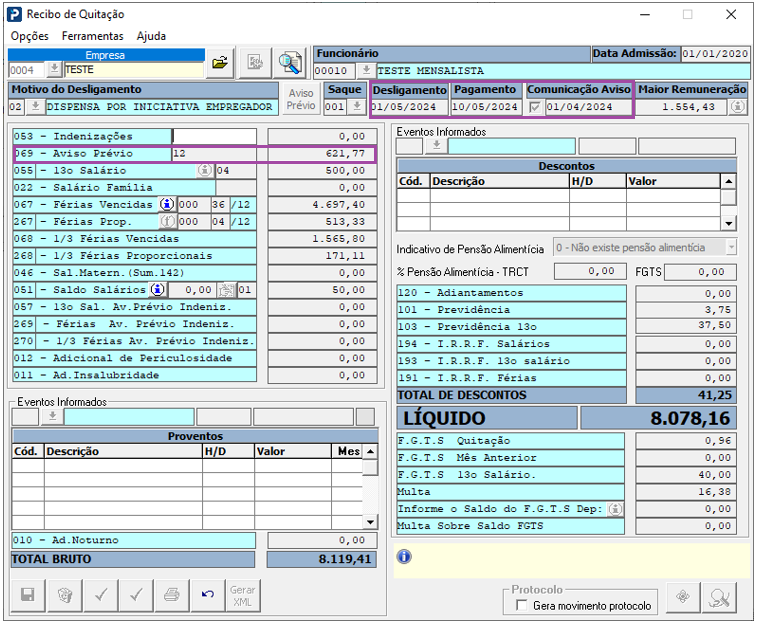Click the open folder icon beside Empresa
This screenshot has width=758, height=625.
pos(220,63)
